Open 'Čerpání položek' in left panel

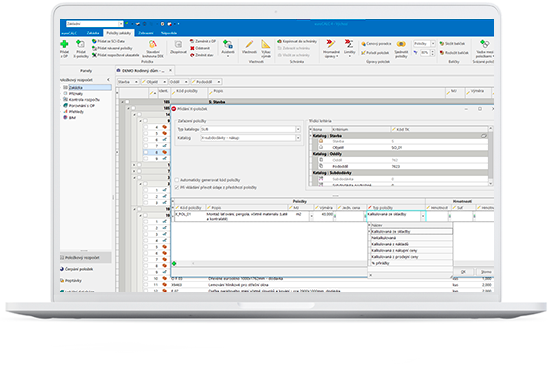(x=76, y=269)
